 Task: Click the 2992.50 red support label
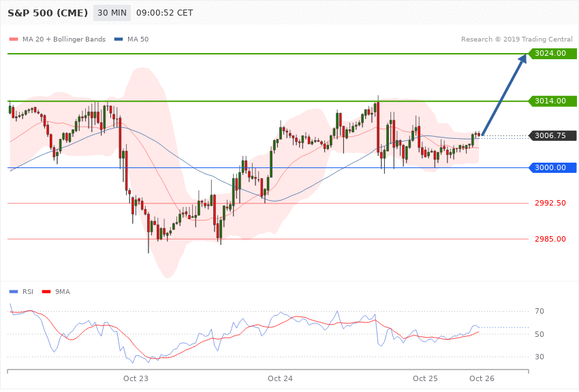pos(550,203)
